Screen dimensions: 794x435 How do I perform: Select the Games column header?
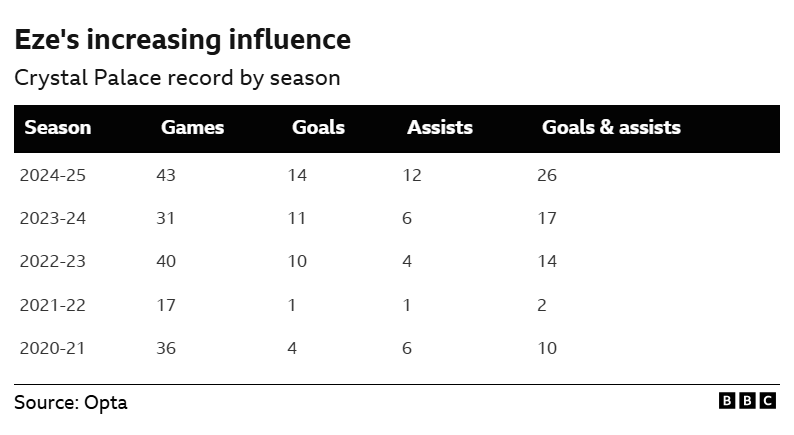192,128
